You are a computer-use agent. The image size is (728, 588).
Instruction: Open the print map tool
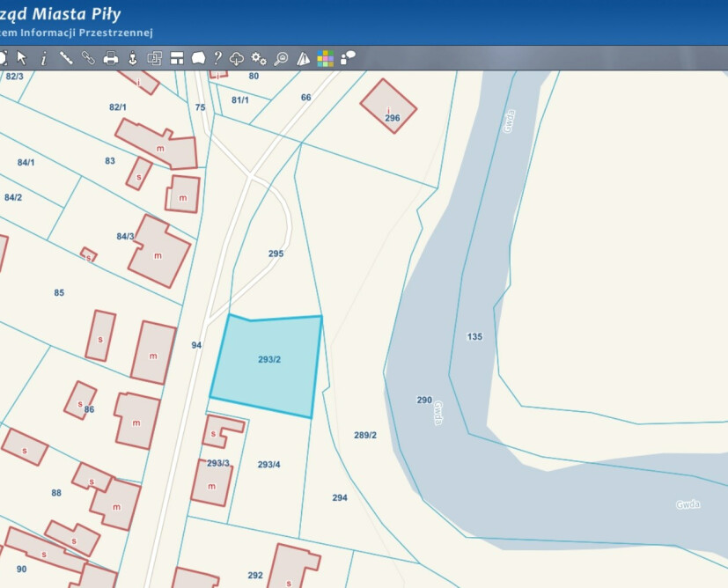pos(111,58)
